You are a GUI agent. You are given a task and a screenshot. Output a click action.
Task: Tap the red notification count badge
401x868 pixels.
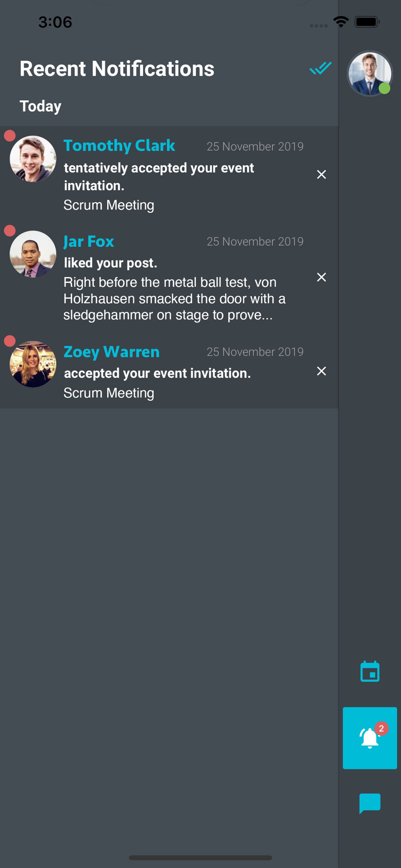tap(381, 728)
